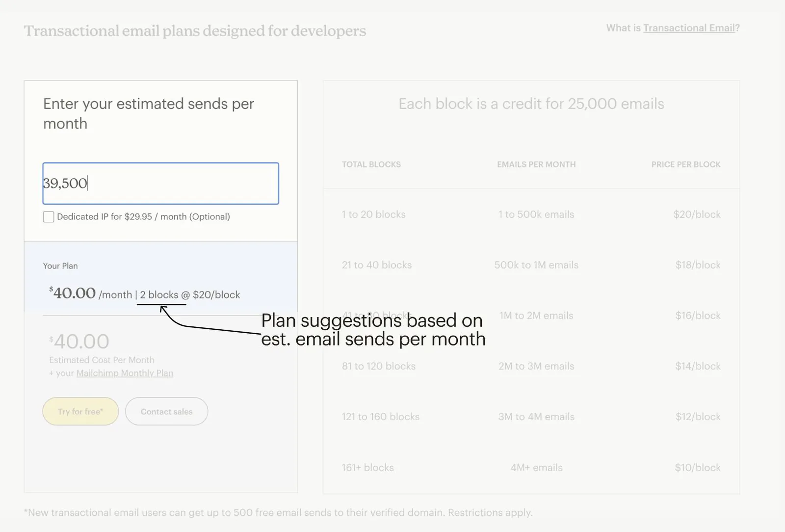Click the Try for free button

click(x=80, y=411)
